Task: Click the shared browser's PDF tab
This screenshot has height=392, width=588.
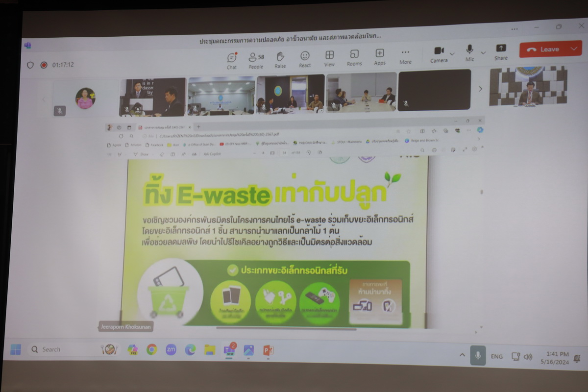Action: (163, 127)
